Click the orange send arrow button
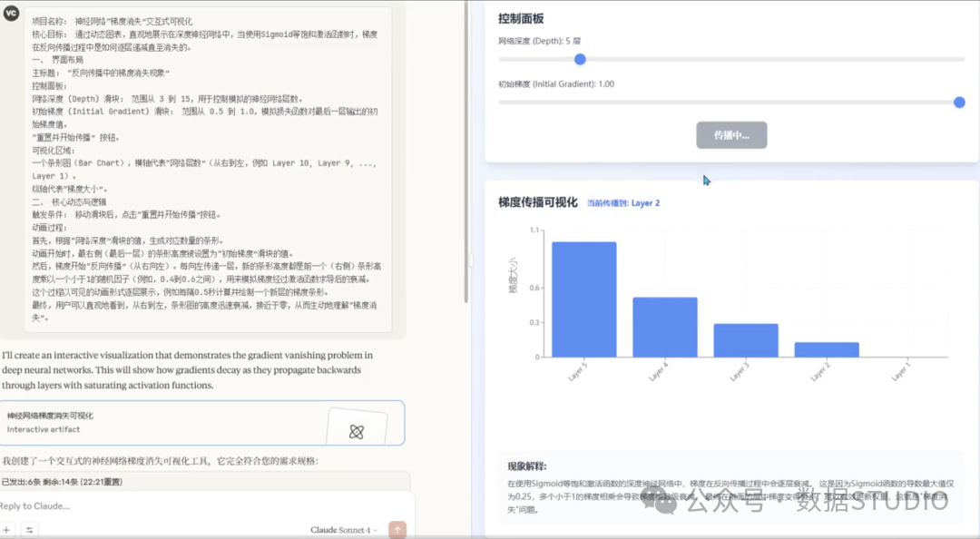Viewport: 980px width, 539px height. pos(397,530)
